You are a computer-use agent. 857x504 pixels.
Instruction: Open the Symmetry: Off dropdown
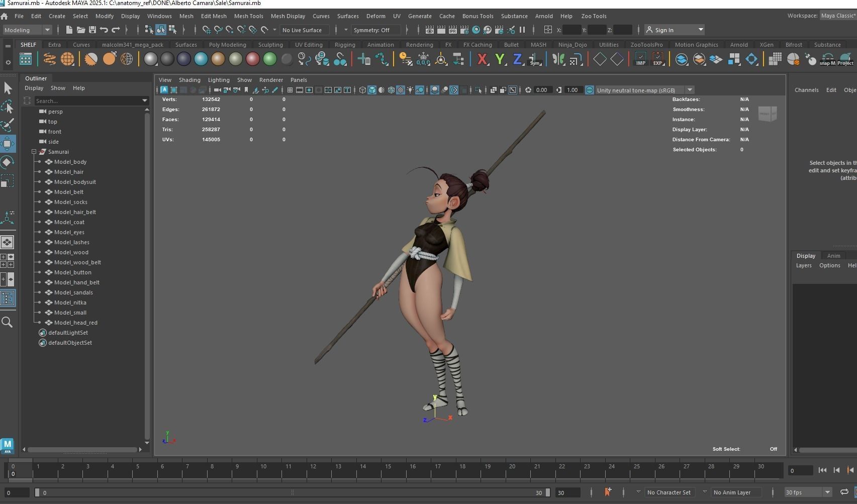coord(376,30)
